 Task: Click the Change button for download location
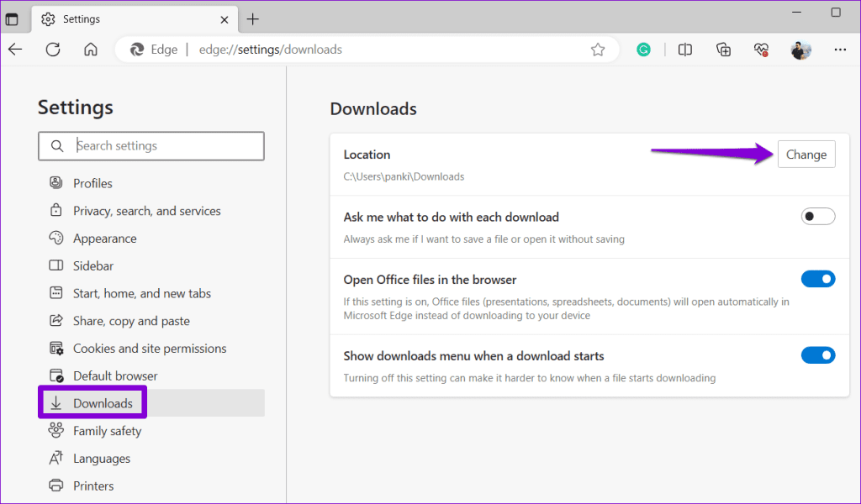pos(806,154)
